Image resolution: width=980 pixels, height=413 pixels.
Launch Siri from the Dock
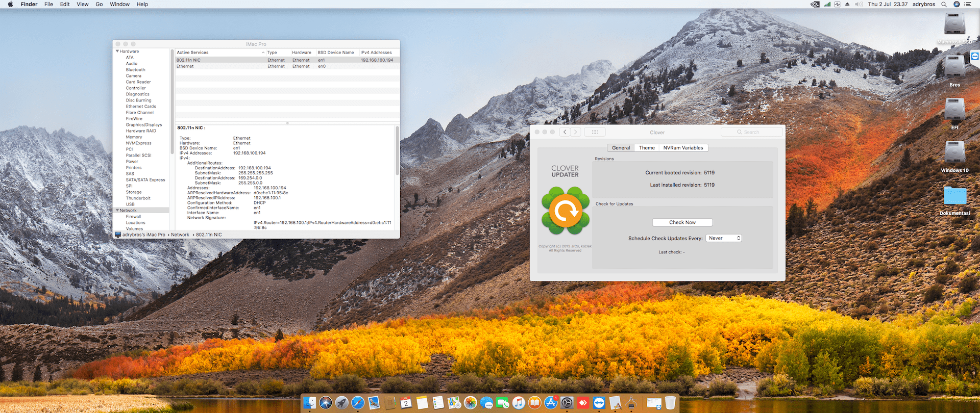click(326, 403)
